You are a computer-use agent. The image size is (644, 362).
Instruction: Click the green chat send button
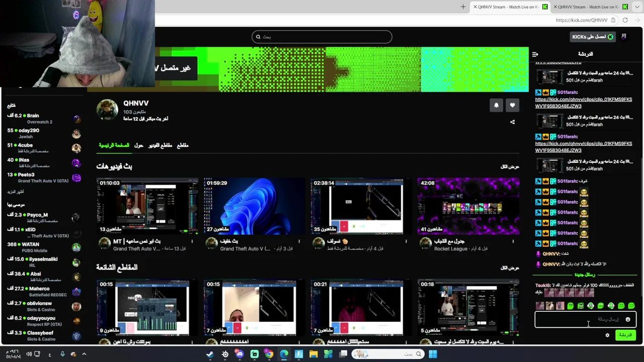pyautogui.click(x=625, y=335)
